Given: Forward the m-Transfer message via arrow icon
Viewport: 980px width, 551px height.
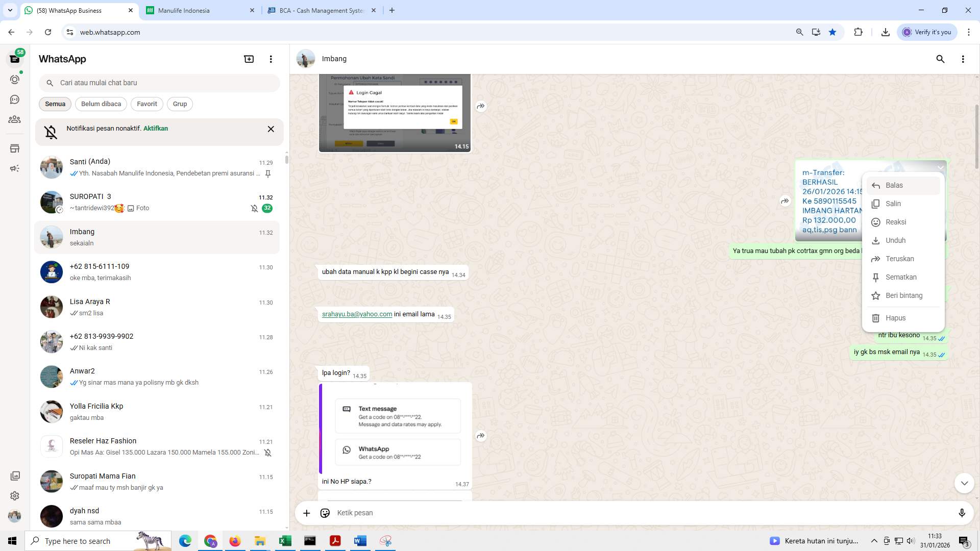Looking at the screenshot, I should tap(785, 201).
